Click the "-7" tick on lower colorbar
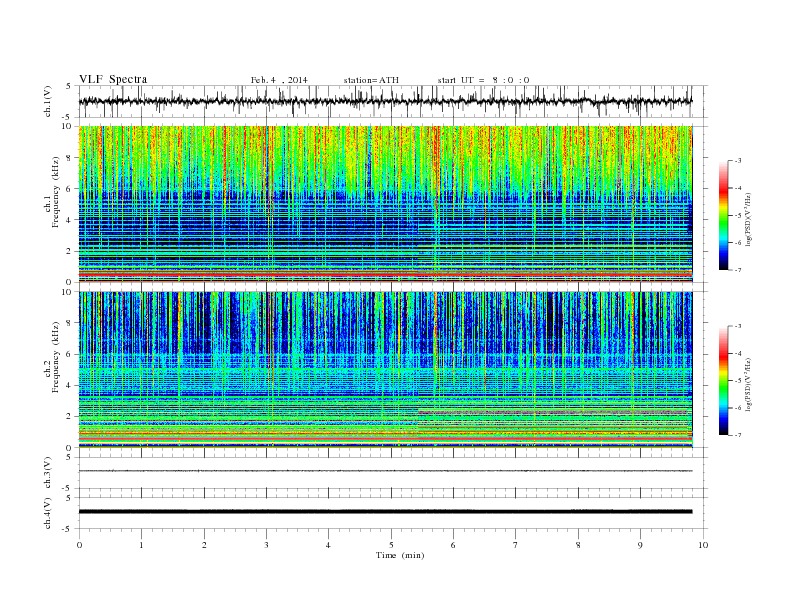Viewport: 792px width, 612px height. click(738, 435)
